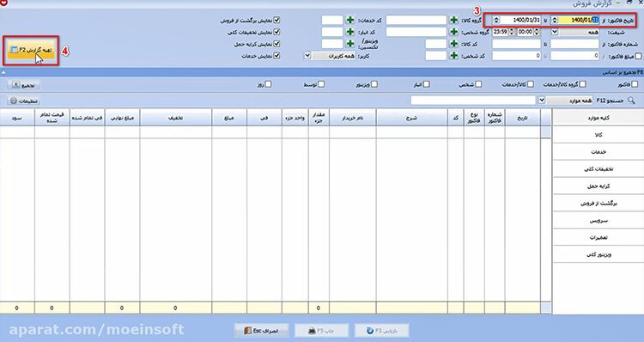Check the انبار grouping checkbox

[426, 84]
